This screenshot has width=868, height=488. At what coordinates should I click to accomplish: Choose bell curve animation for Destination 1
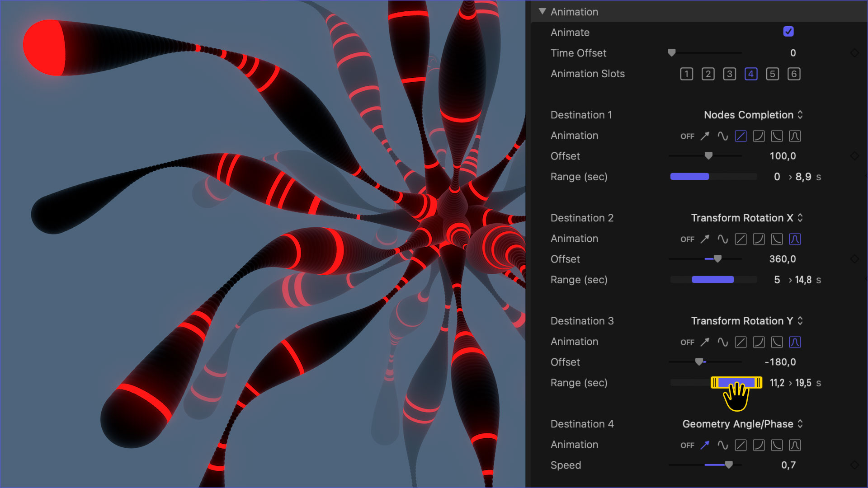795,136
